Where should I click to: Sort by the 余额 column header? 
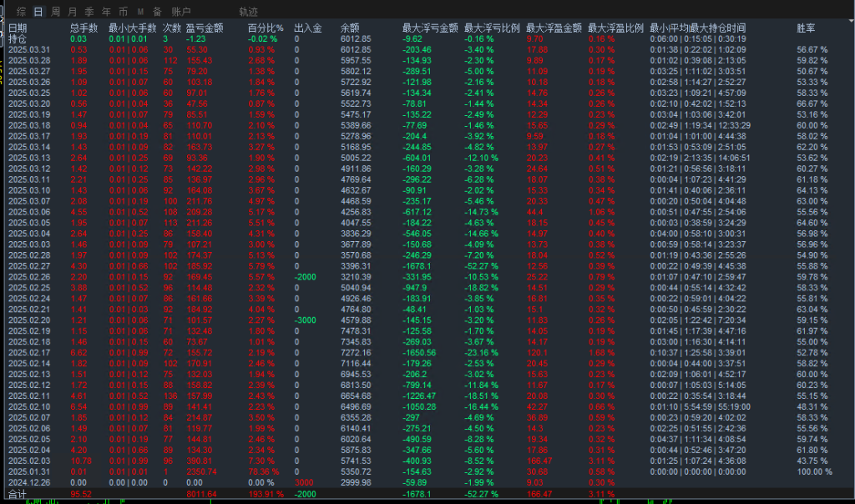[350, 28]
